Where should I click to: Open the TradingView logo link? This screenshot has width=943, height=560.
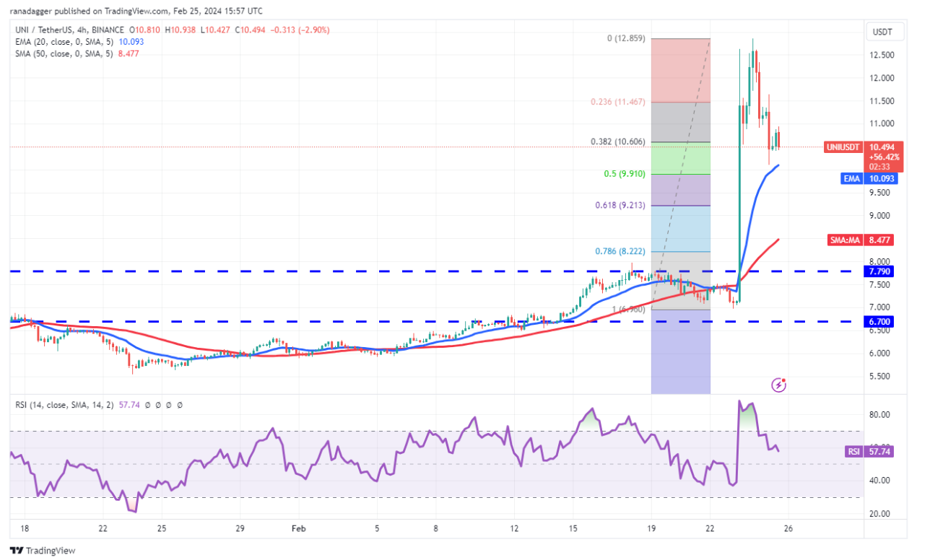tap(43, 550)
